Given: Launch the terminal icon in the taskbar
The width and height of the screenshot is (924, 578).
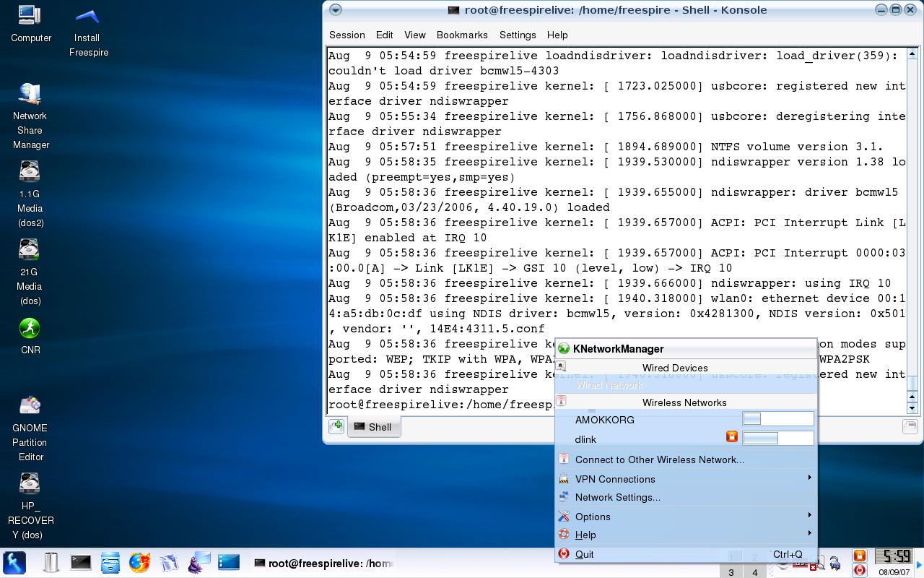Looking at the screenshot, I should (81, 561).
